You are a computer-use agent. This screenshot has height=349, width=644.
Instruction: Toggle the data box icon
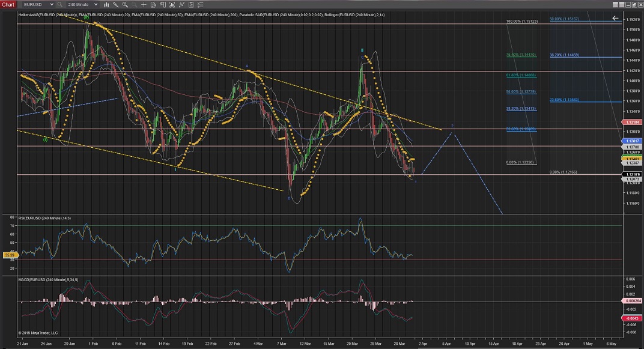click(x=153, y=5)
